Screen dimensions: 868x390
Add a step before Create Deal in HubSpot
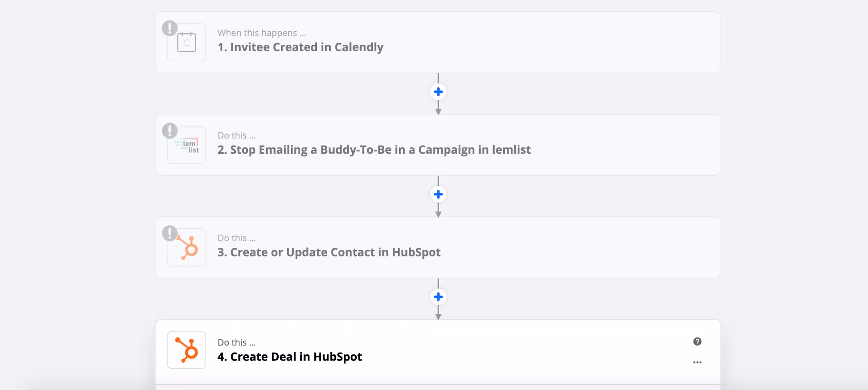(438, 297)
